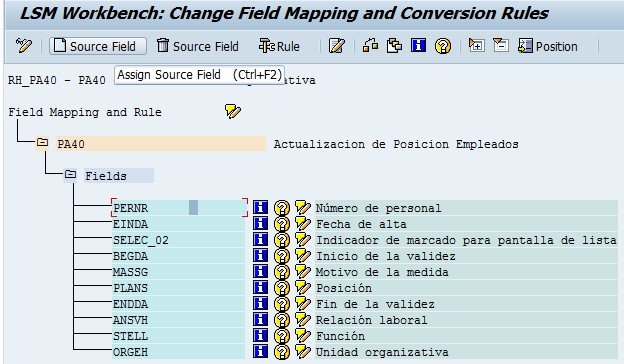Open the Rule toolbar button
This screenshot has width=624, height=364.
click(x=279, y=46)
